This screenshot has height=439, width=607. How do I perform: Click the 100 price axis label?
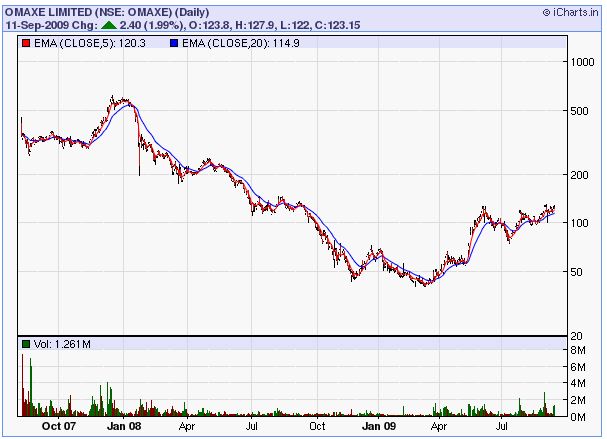tap(580, 223)
